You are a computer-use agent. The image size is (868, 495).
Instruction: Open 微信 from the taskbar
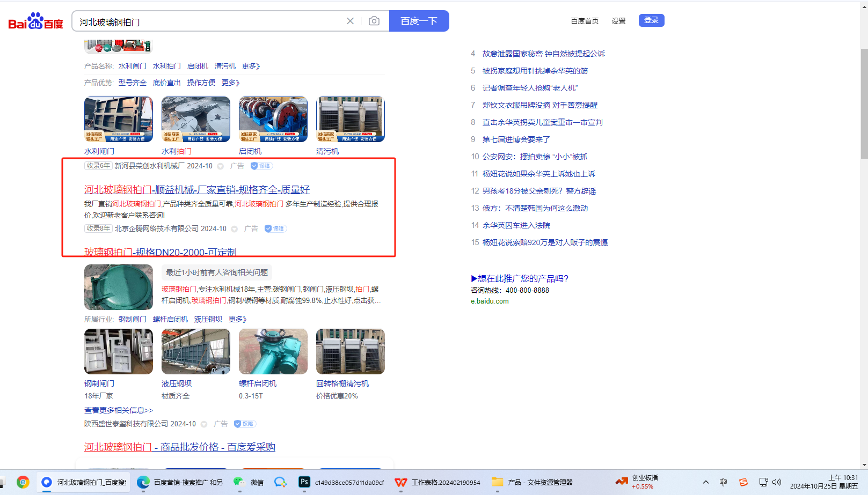click(x=248, y=482)
